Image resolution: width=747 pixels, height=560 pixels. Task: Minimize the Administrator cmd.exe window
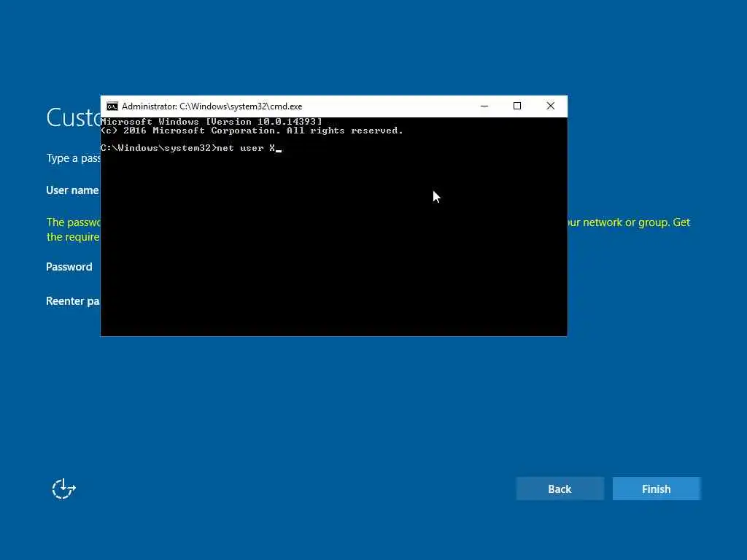click(484, 106)
